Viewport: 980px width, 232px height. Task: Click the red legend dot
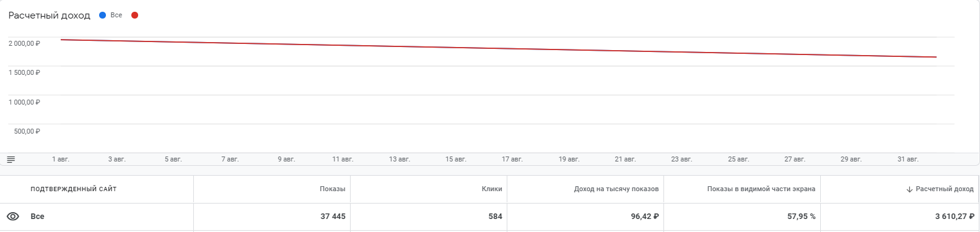[134, 15]
